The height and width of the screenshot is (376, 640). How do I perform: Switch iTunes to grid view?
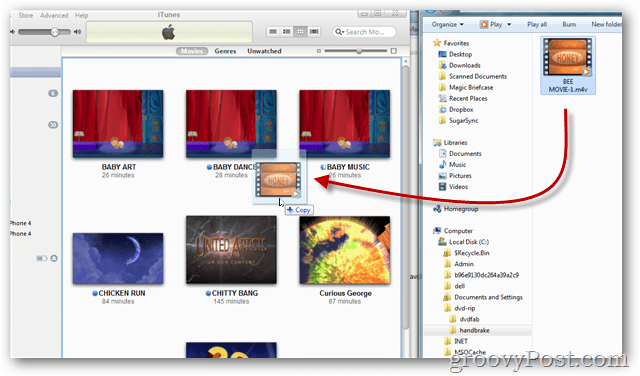(x=300, y=32)
